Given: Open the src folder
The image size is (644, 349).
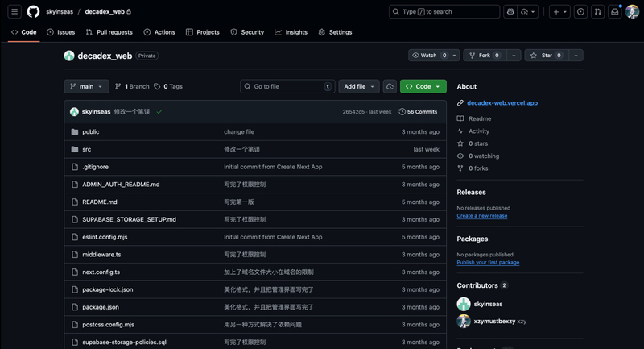Looking at the screenshot, I should [86, 149].
